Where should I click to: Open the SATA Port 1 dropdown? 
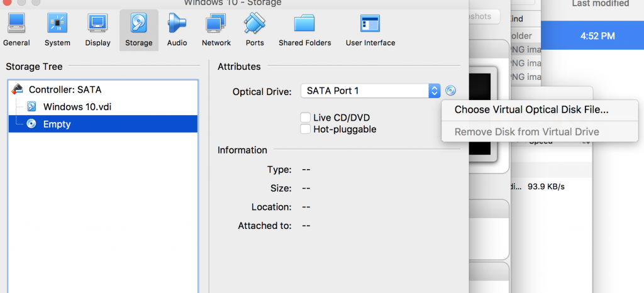click(x=370, y=91)
